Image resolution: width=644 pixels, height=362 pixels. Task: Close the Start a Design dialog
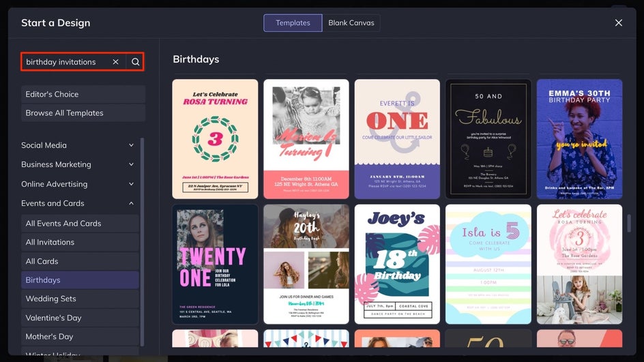pyautogui.click(x=619, y=23)
